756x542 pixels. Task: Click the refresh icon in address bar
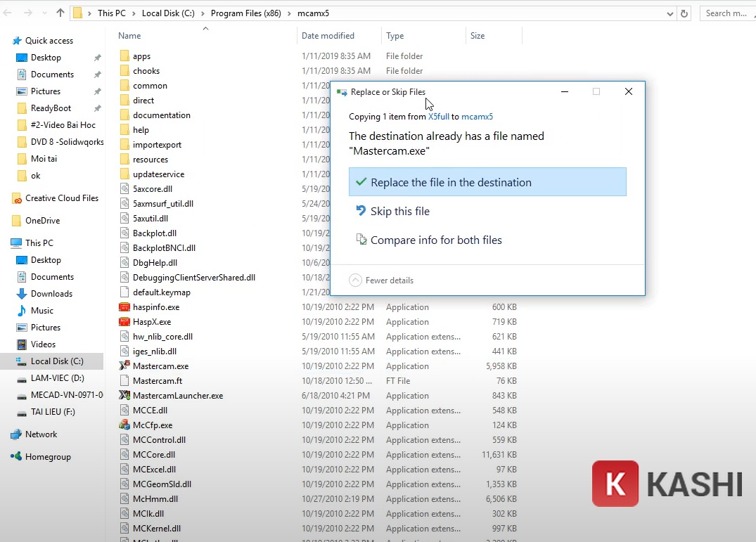[684, 13]
